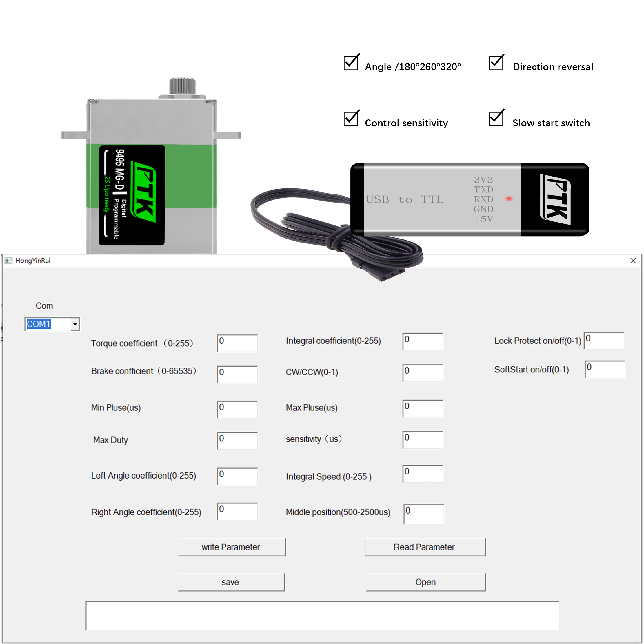Toggle the Angle /180°260°320° checkbox

pos(351,62)
